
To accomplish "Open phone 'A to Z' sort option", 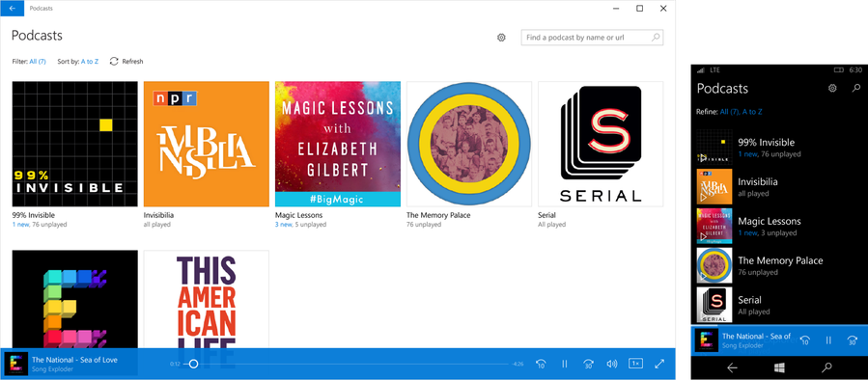I will (752, 112).
